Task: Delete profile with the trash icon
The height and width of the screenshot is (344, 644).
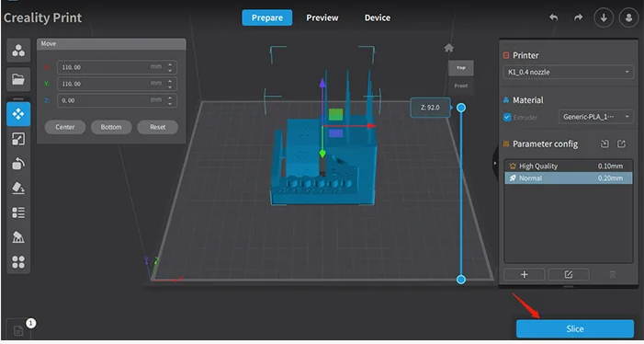Action: pyautogui.click(x=613, y=274)
